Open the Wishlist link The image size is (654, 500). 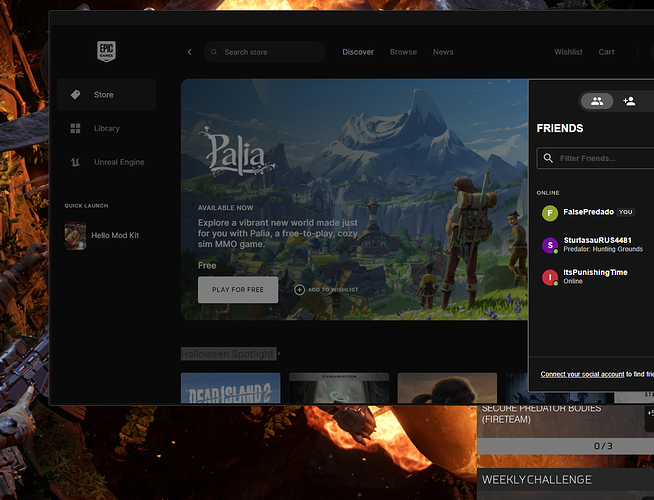pyautogui.click(x=568, y=52)
